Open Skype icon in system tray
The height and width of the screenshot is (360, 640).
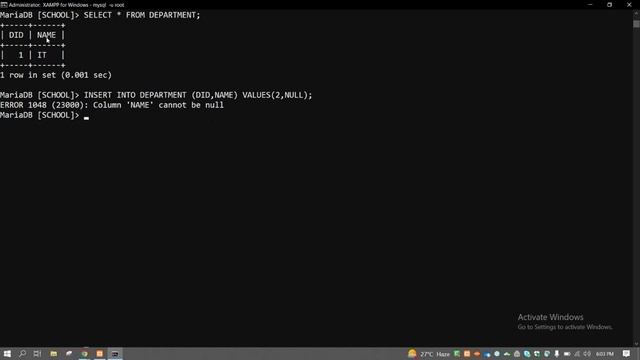pyautogui.click(x=527, y=354)
